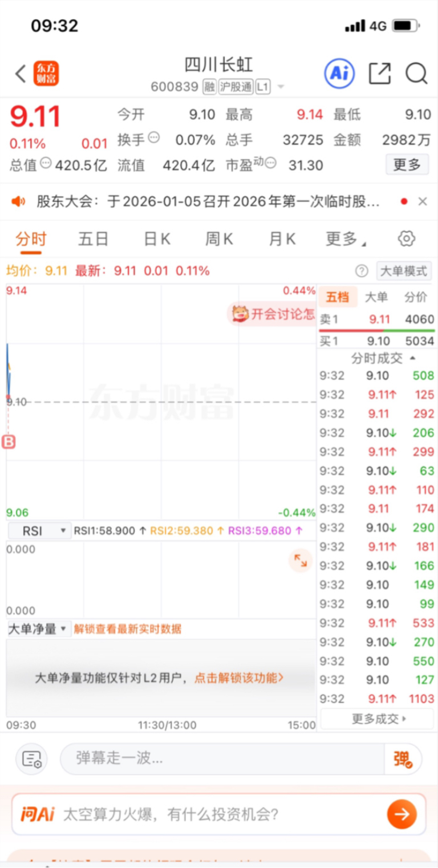The image size is (438, 868).
Task: Tap trade row with volume 508
Action: (376, 375)
